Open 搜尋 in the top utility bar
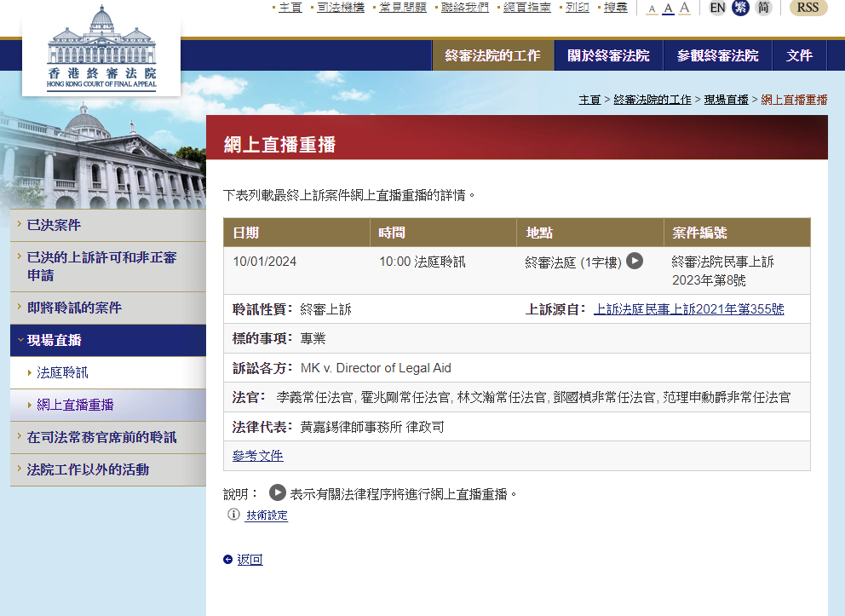The width and height of the screenshot is (845, 616). (x=615, y=8)
